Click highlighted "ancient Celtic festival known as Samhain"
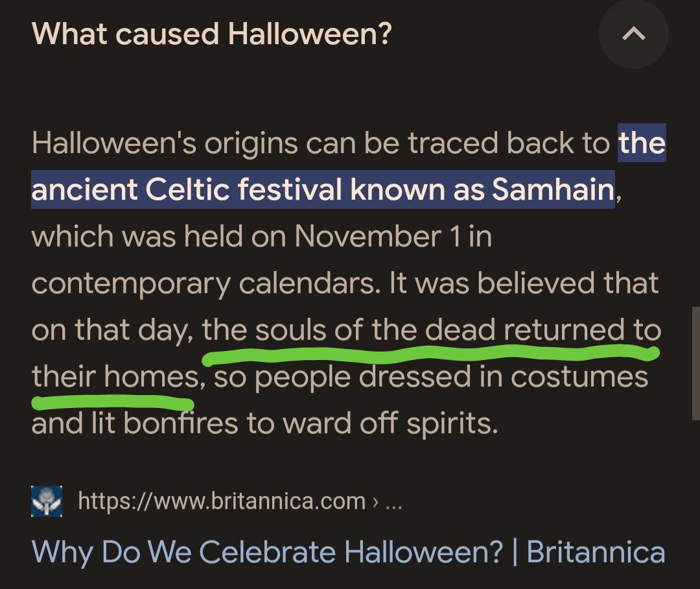The width and height of the screenshot is (700, 589). point(323,189)
